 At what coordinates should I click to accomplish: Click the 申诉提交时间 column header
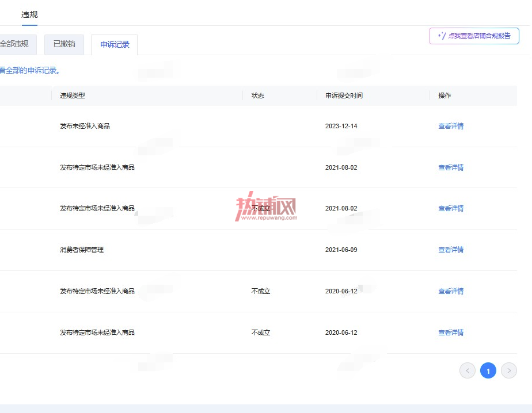[344, 95]
